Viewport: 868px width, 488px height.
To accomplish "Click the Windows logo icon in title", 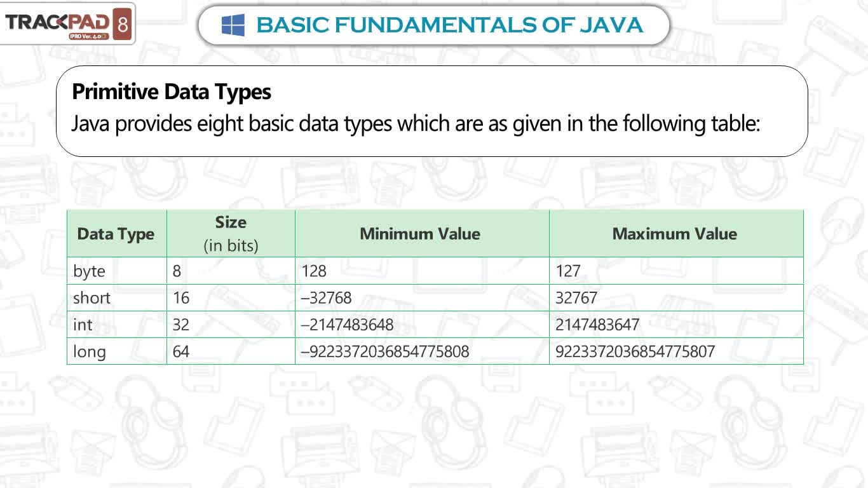I will (233, 25).
